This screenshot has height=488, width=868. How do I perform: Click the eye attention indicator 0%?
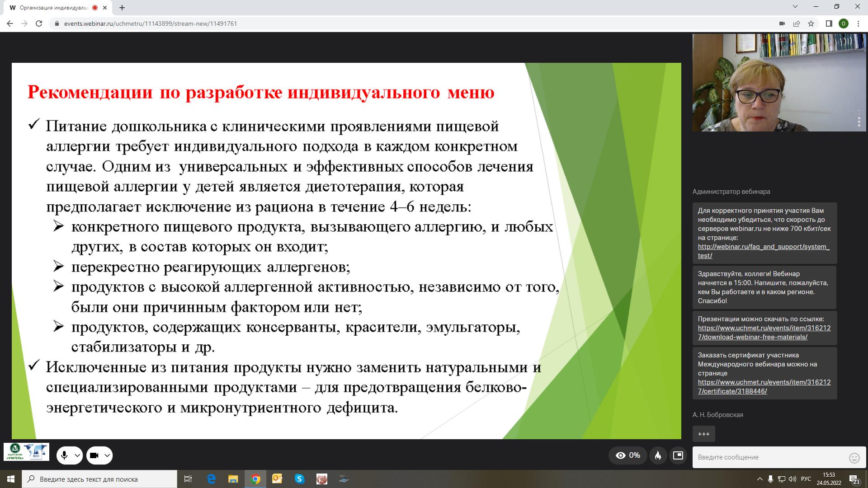click(627, 455)
